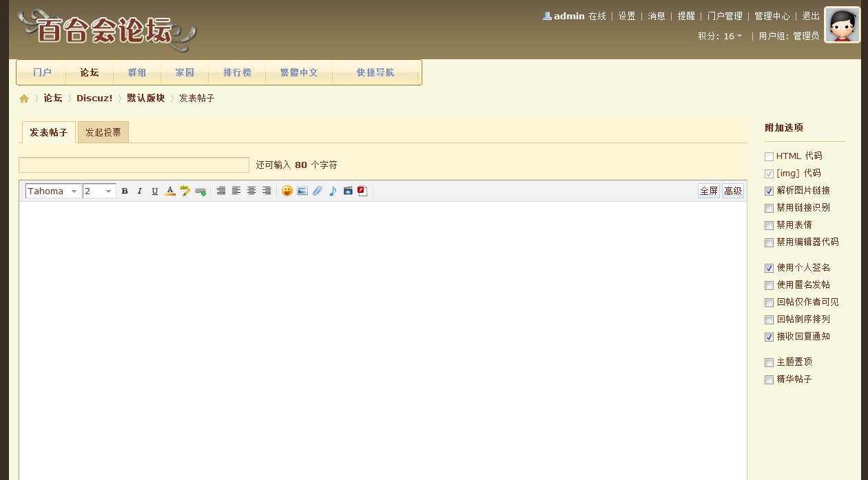Insert video with the clapperboard icon

click(x=348, y=191)
